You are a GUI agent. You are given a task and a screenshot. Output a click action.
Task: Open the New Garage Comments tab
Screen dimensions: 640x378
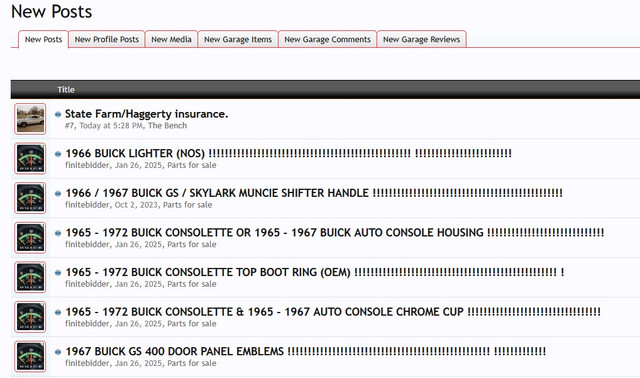pyautogui.click(x=327, y=39)
